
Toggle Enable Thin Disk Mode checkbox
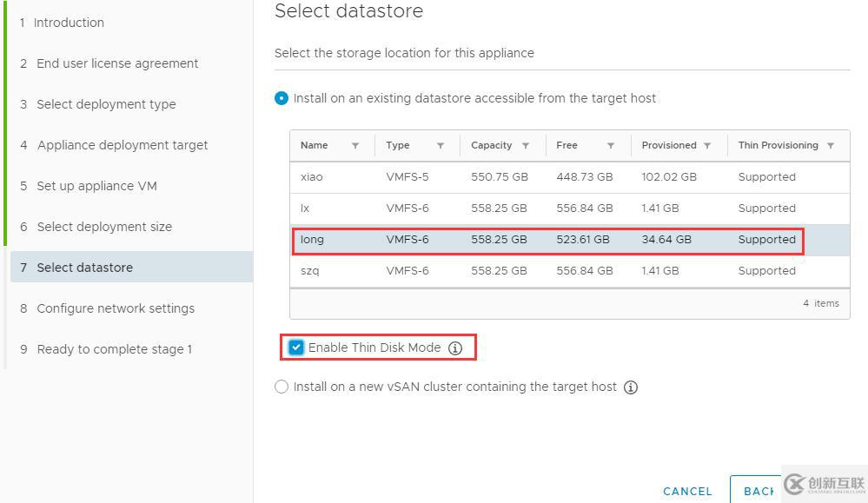click(x=296, y=347)
